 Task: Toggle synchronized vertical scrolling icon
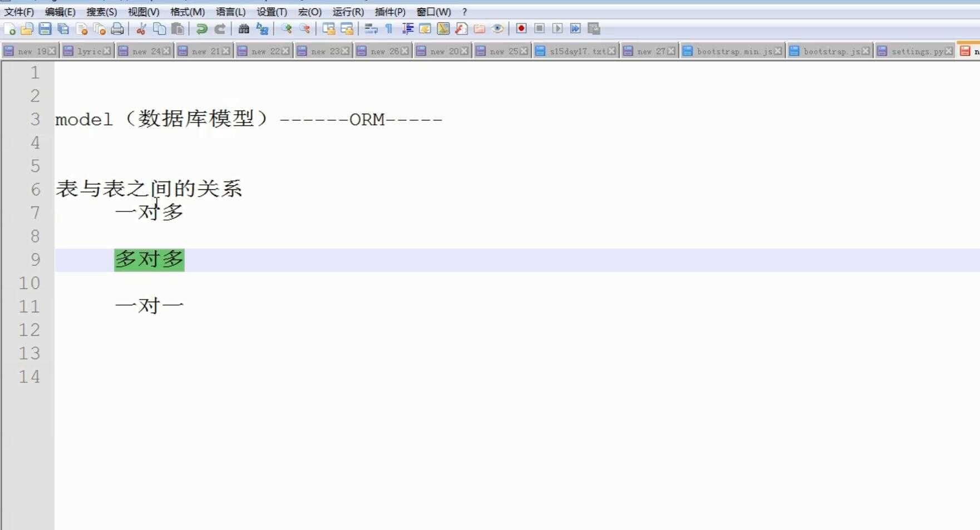coord(328,29)
